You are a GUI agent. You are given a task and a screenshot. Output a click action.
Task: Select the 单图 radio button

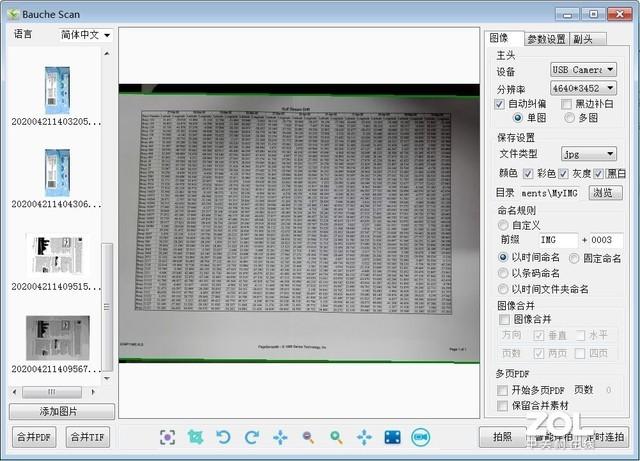coord(518,118)
